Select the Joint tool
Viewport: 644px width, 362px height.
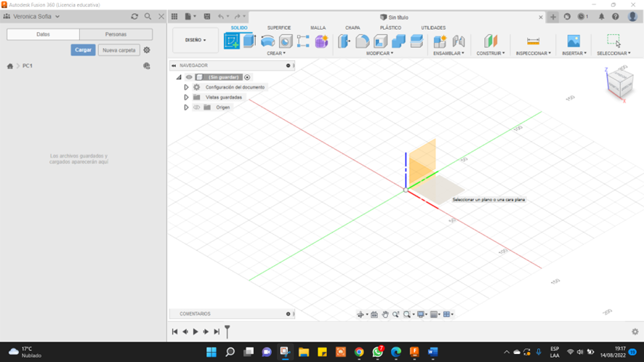coord(459,41)
